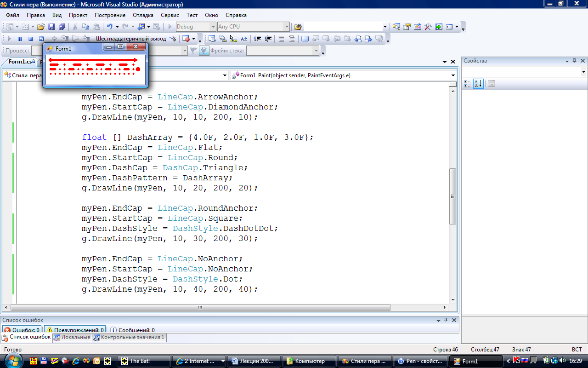Open the Справка menu
Viewport: 588px width, 368px height.
click(x=236, y=15)
